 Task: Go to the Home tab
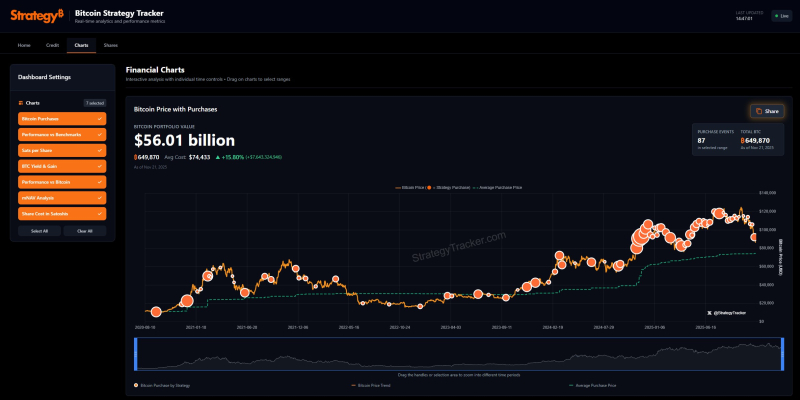pos(24,45)
